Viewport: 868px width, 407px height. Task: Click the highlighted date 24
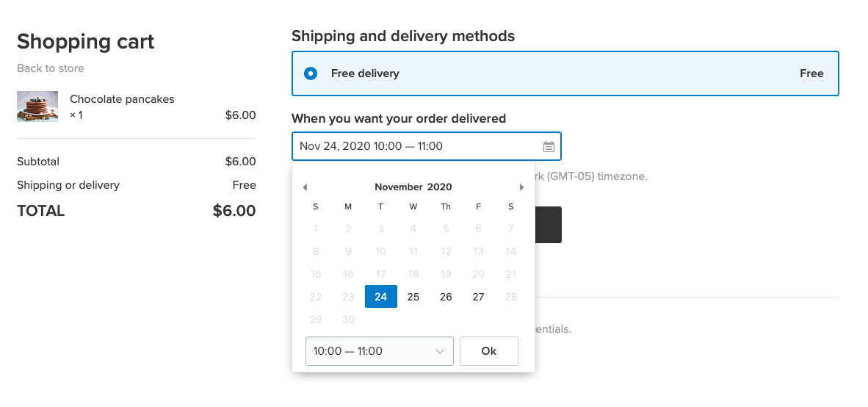tap(380, 297)
